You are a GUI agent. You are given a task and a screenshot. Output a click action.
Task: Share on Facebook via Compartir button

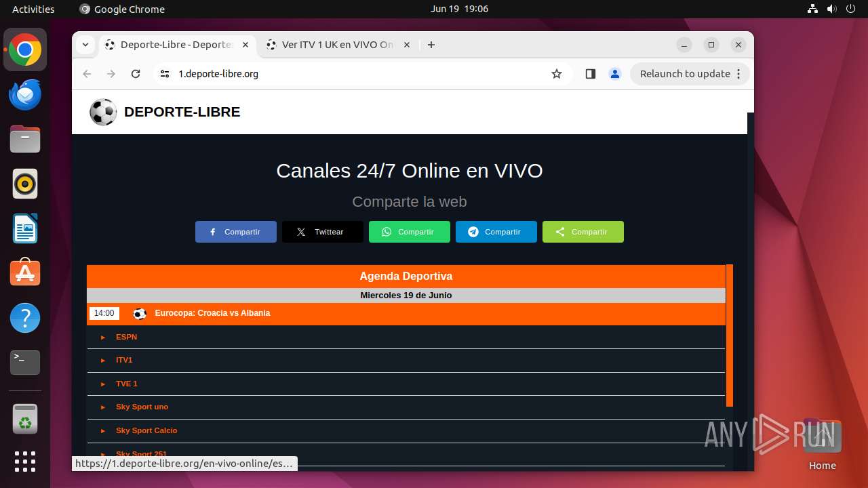(x=236, y=232)
